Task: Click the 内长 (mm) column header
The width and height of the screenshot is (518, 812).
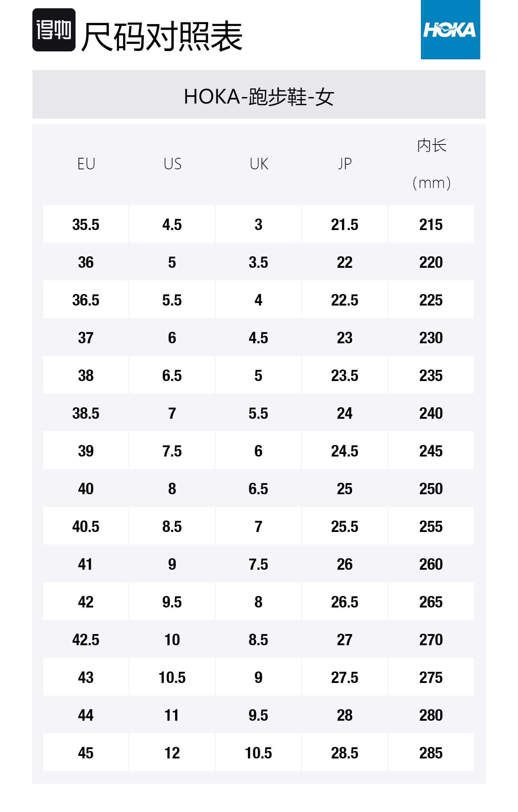Action: [431, 164]
